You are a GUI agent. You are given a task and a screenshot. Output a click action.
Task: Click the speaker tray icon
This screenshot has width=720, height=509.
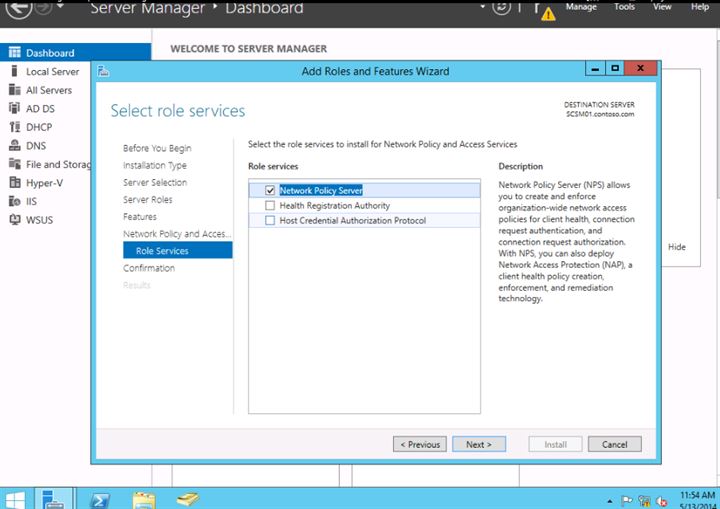(662, 501)
